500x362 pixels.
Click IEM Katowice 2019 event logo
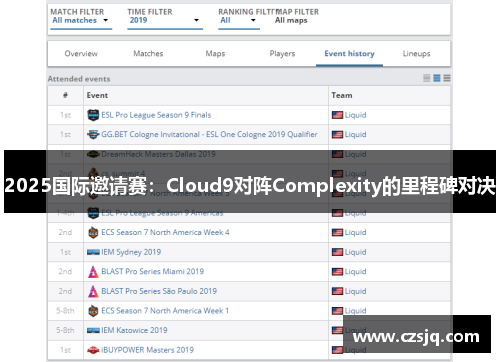(93, 331)
